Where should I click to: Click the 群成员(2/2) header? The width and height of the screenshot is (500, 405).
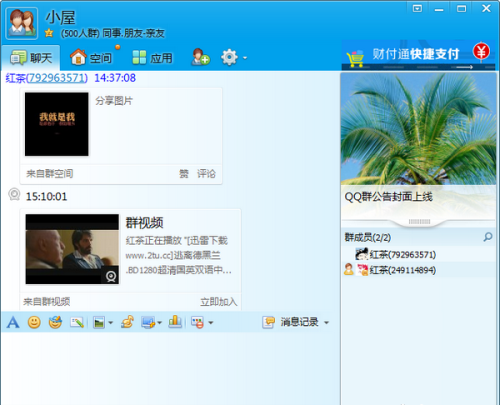(x=368, y=238)
